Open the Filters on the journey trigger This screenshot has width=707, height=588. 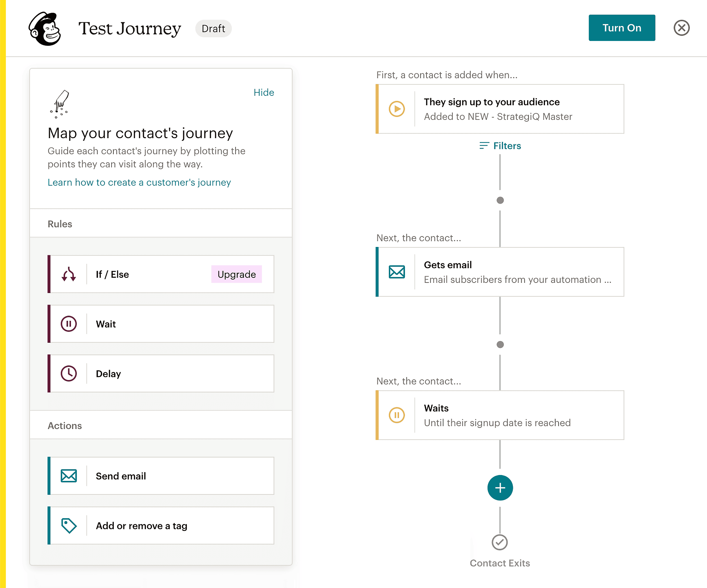pos(500,146)
